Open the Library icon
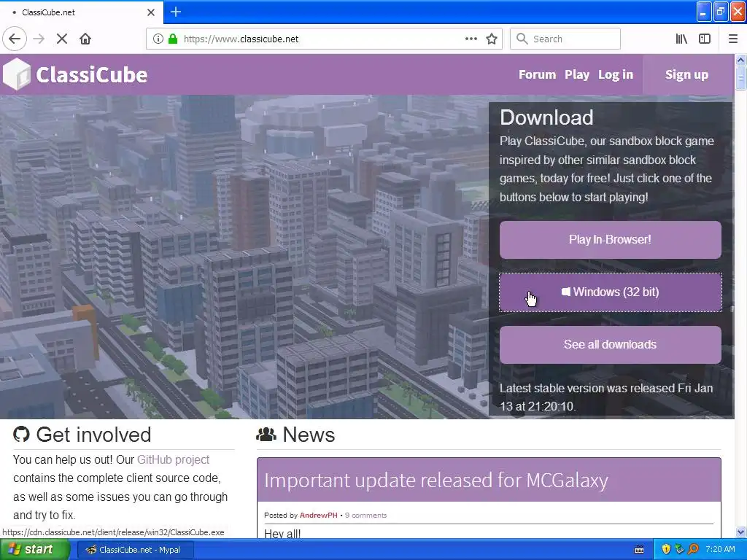 tap(681, 39)
